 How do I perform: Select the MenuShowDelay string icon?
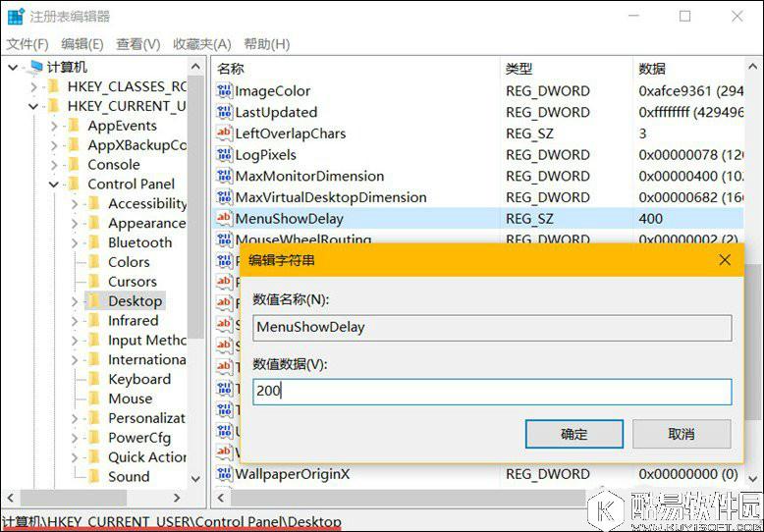click(224, 218)
